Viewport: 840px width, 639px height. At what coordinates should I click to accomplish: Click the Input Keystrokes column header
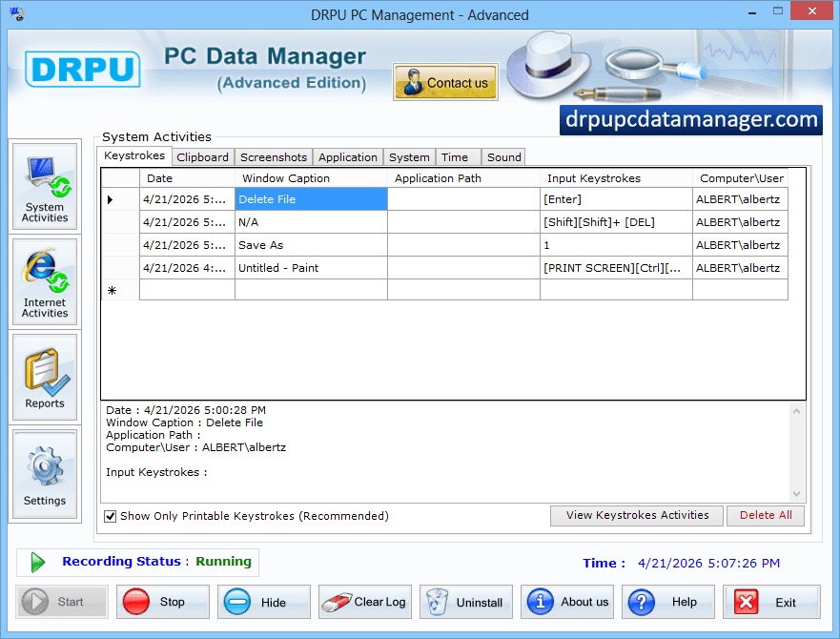616,178
